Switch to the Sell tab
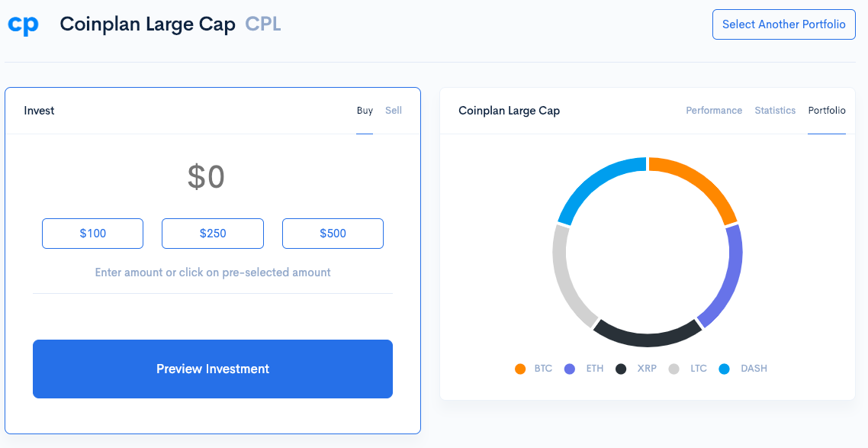 (x=394, y=111)
